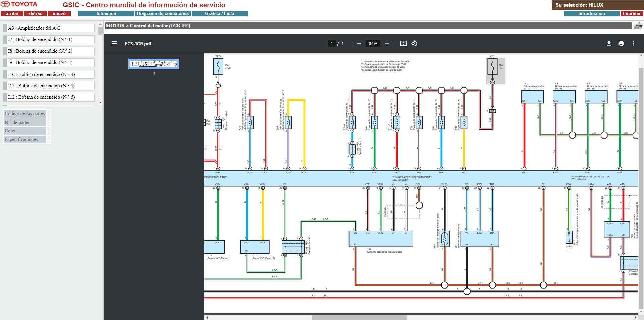Click the N.° de parte label
This screenshot has height=320, width=644.
coord(24,122)
